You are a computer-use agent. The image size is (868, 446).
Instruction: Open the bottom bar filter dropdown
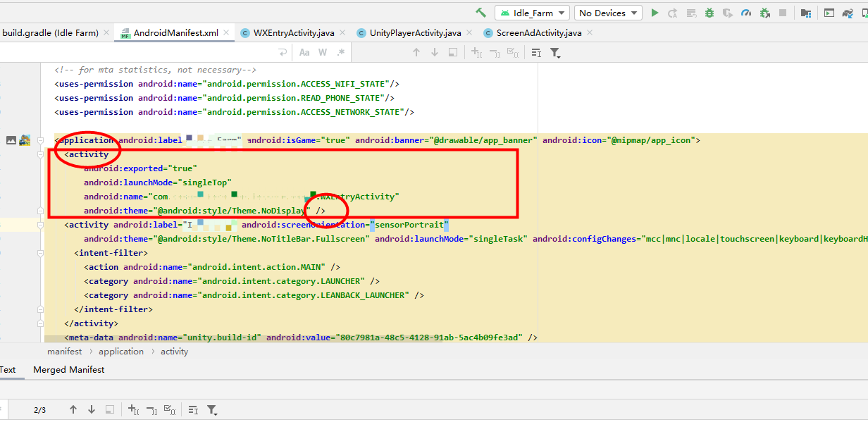[x=212, y=410]
